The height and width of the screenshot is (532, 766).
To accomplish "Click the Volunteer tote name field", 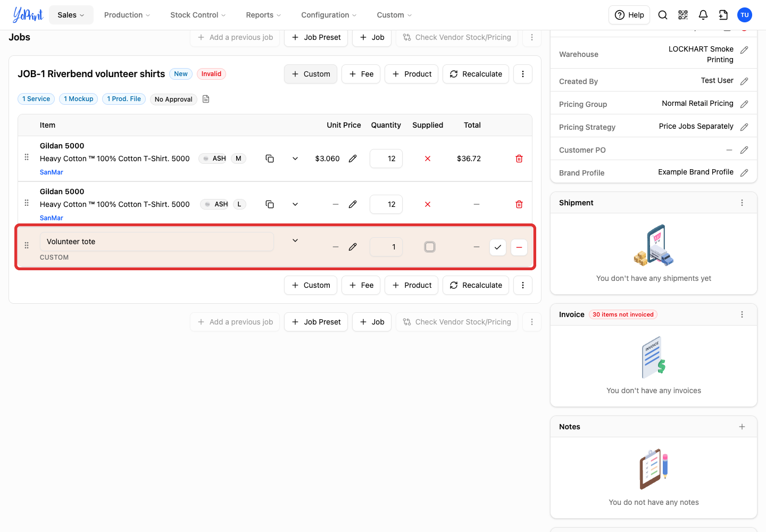I will pos(157,242).
